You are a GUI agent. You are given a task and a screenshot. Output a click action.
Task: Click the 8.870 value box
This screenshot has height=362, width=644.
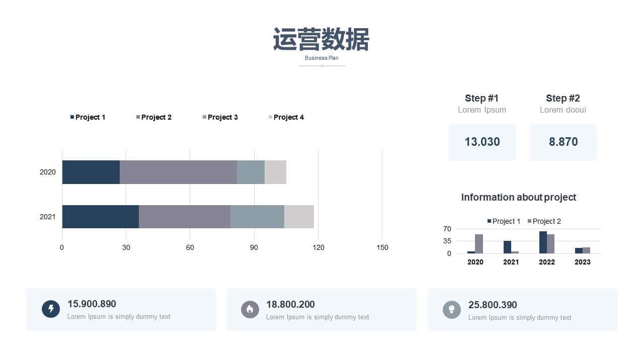coord(563,142)
